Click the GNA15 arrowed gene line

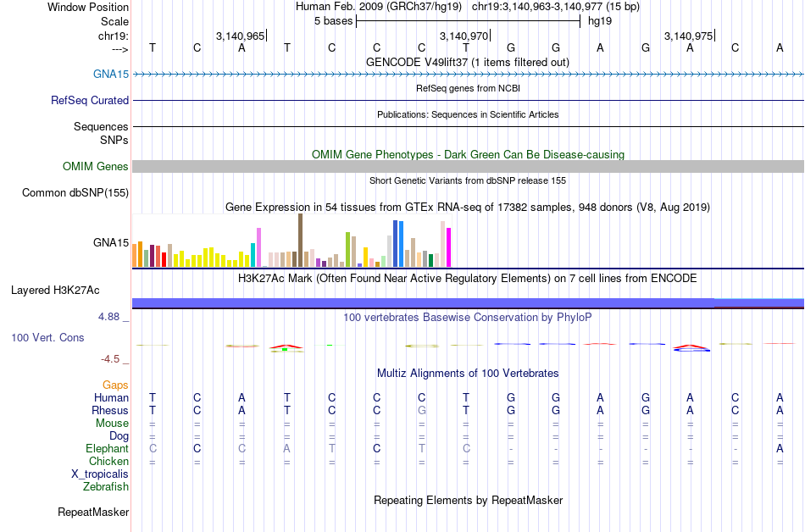coord(468,75)
